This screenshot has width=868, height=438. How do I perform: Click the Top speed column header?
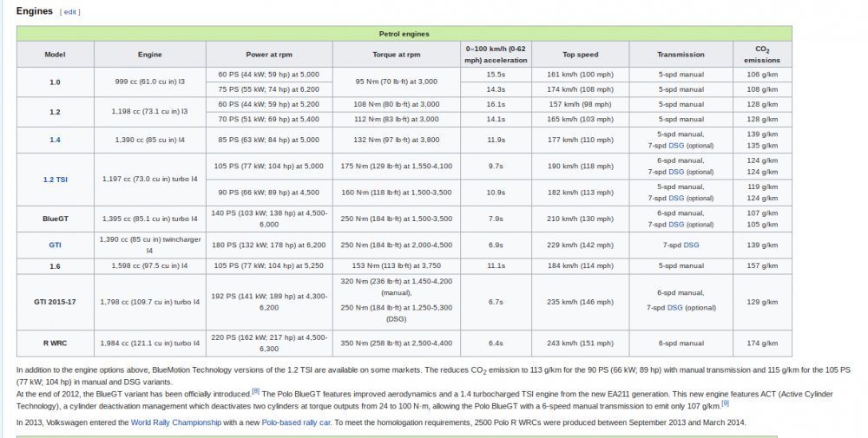click(x=580, y=54)
